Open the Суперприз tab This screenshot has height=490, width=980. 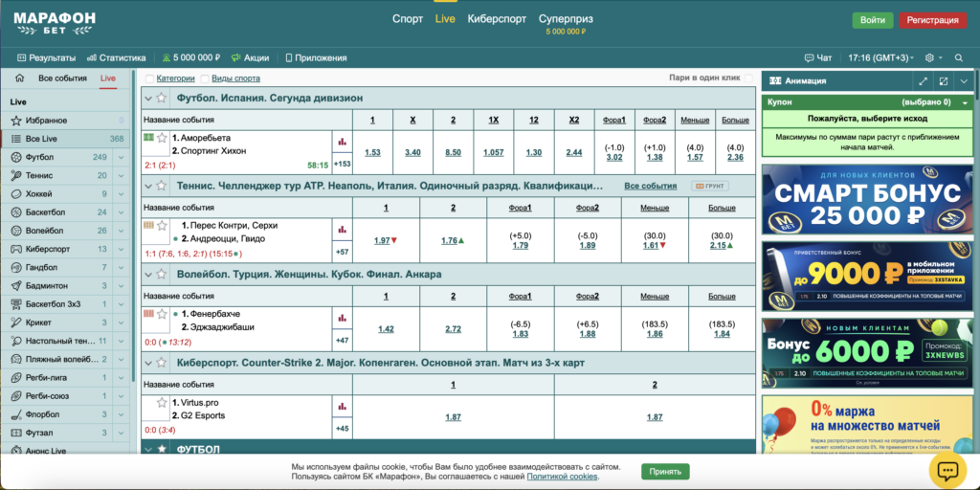click(x=566, y=23)
